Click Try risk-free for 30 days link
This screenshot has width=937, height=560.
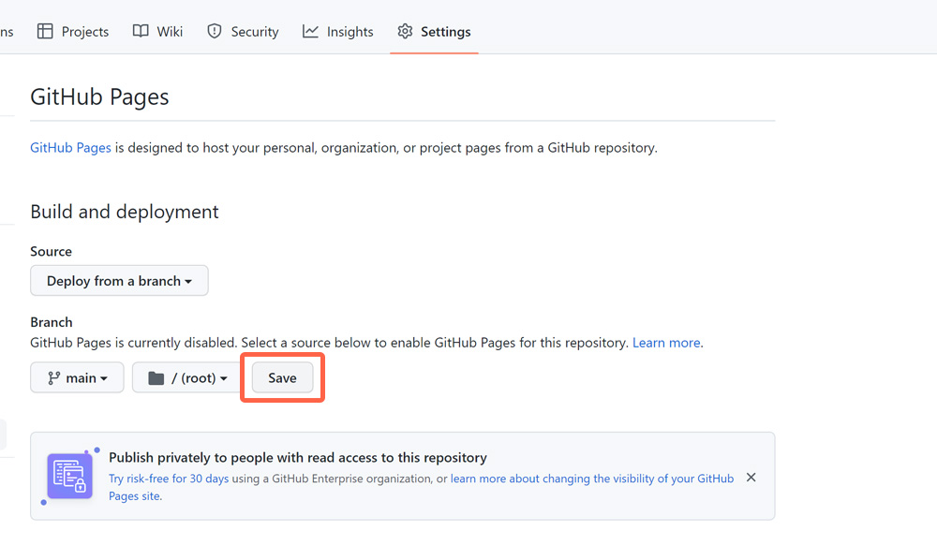[169, 479]
